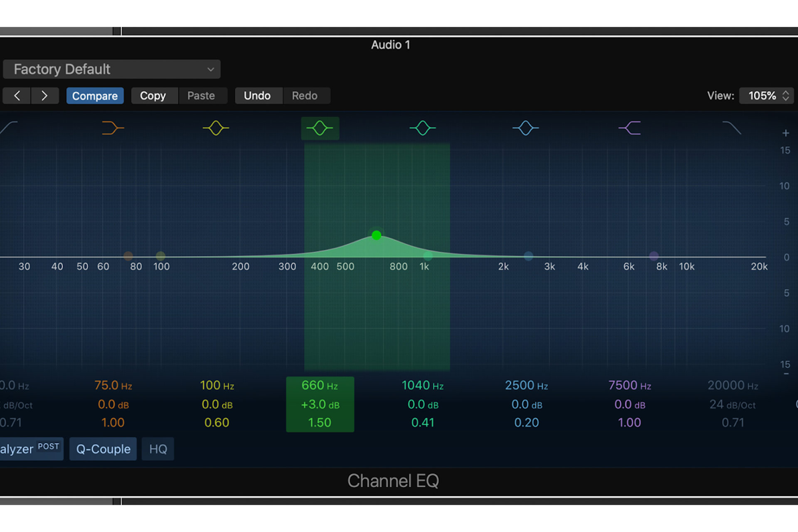
Task: Click the 660 Hz frequency input field
Action: (x=320, y=385)
